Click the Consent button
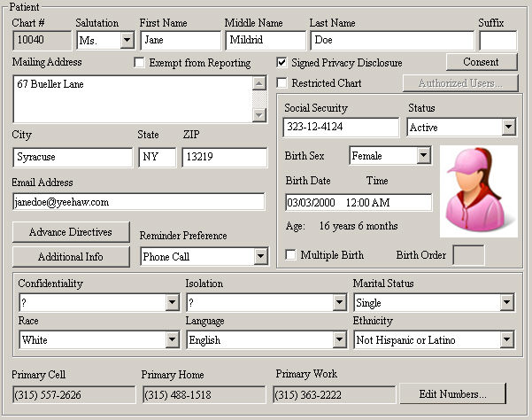 pos(482,62)
